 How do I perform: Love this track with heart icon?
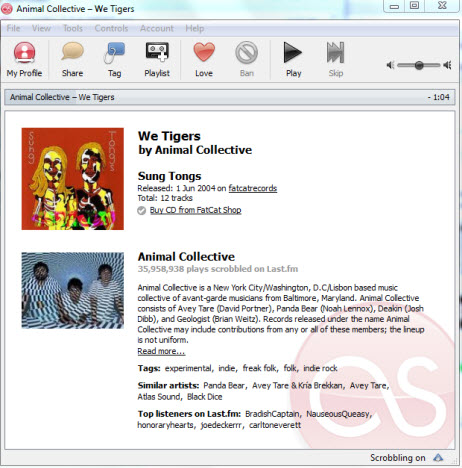coord(204,52)
